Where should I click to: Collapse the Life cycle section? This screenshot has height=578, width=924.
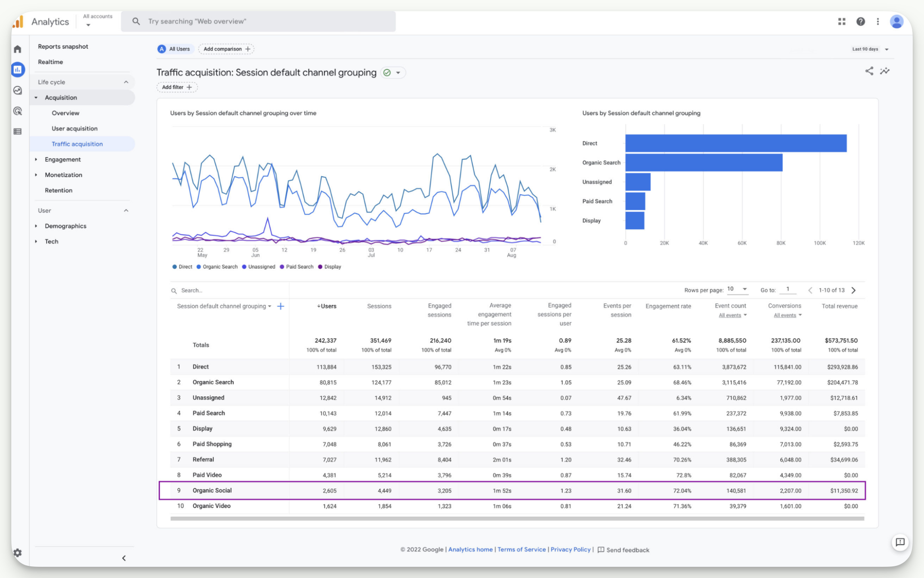127,82
